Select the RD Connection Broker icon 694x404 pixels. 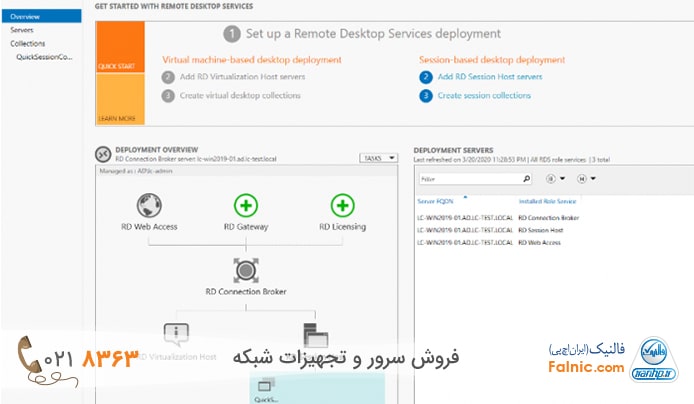point(246,271)
